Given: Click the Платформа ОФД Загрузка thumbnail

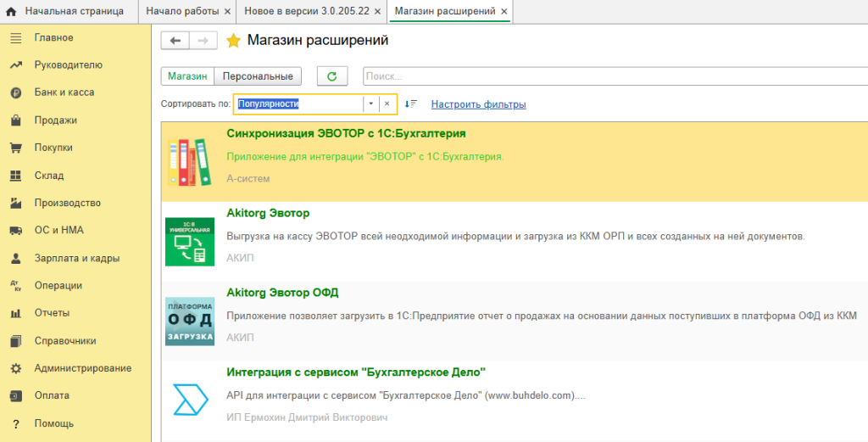Looking at the screenshot, I should pyautogui.click(x=190, y=322).
